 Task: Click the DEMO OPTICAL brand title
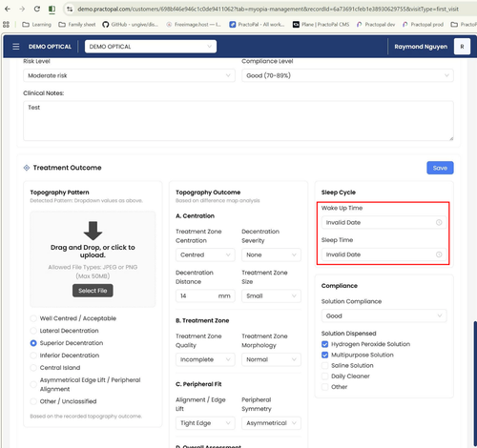50,47
